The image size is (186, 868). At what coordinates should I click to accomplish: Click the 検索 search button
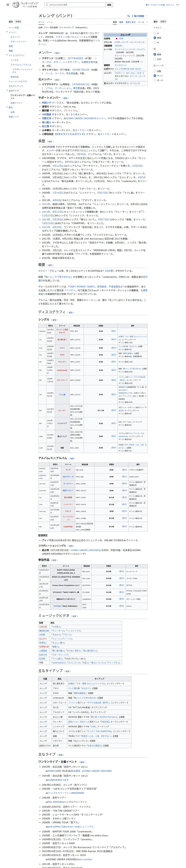(109, 5)
